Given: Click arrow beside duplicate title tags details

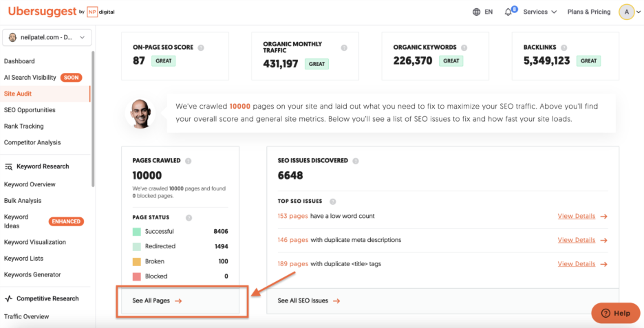Looking at the screenshot, I should (603, 264).
